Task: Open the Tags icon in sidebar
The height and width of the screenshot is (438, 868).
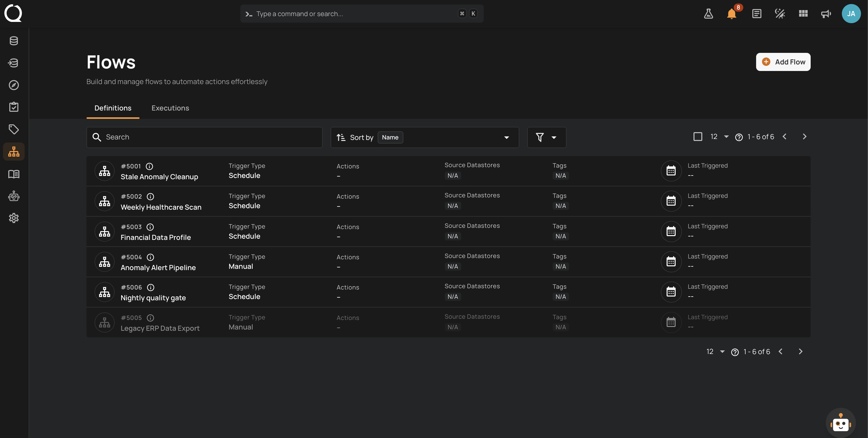Action: [x=14, y=129]
